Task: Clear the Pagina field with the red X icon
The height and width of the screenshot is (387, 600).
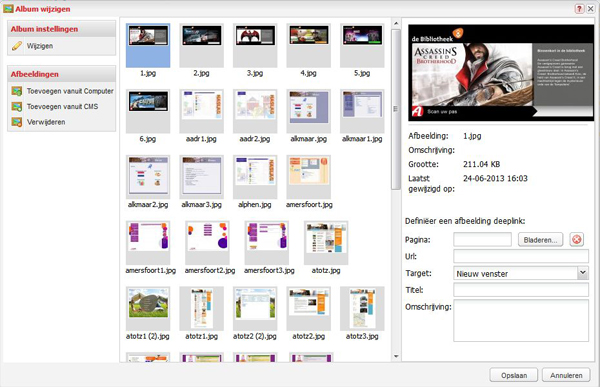Action: pos(577,240)
